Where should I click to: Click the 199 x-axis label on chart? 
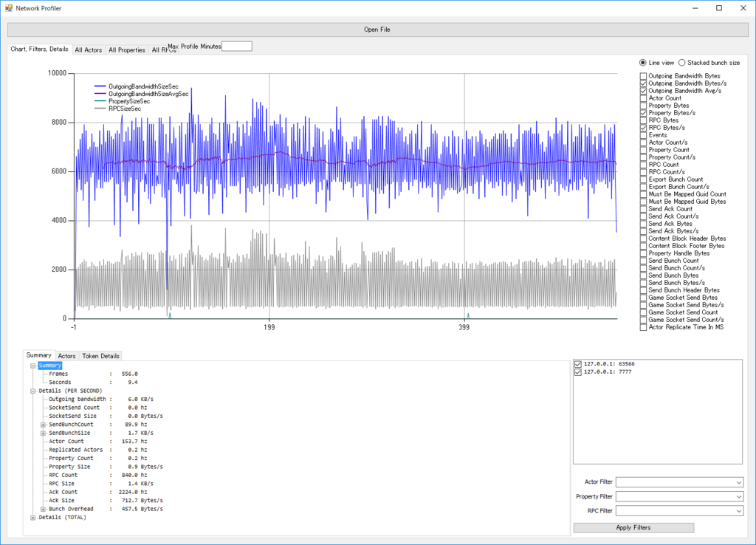(269, 327)
